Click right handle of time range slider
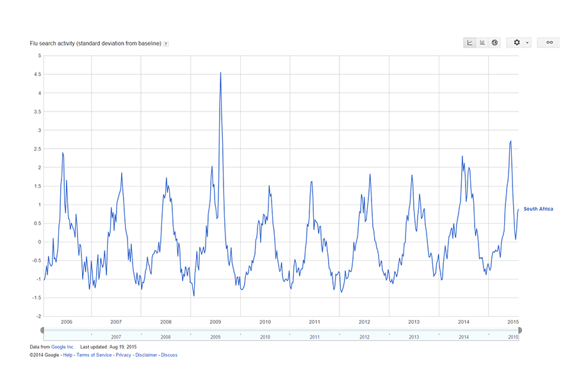This screenshot has width=588, height=391. [519, 330]
